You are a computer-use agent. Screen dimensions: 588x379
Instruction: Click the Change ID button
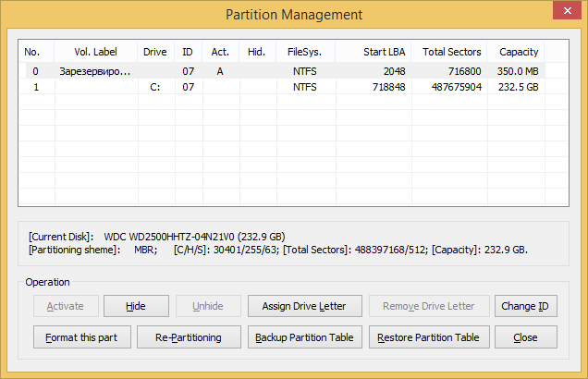pos(527,306)
